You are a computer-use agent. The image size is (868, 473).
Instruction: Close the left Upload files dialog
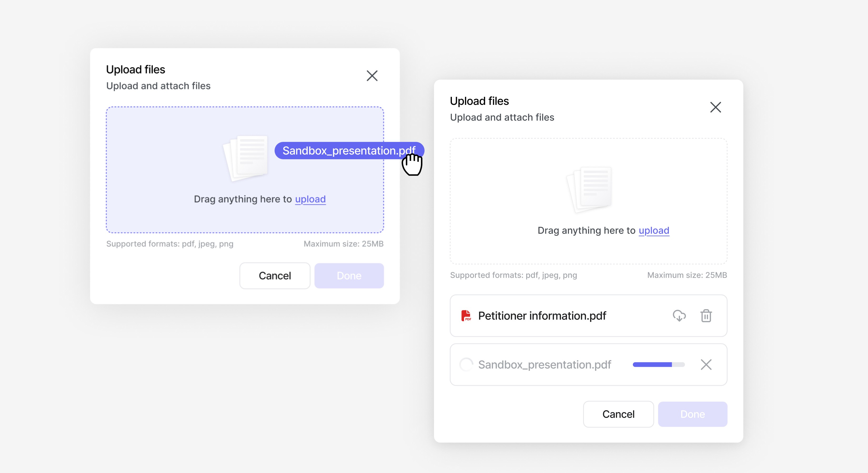[x=372, y=76]
